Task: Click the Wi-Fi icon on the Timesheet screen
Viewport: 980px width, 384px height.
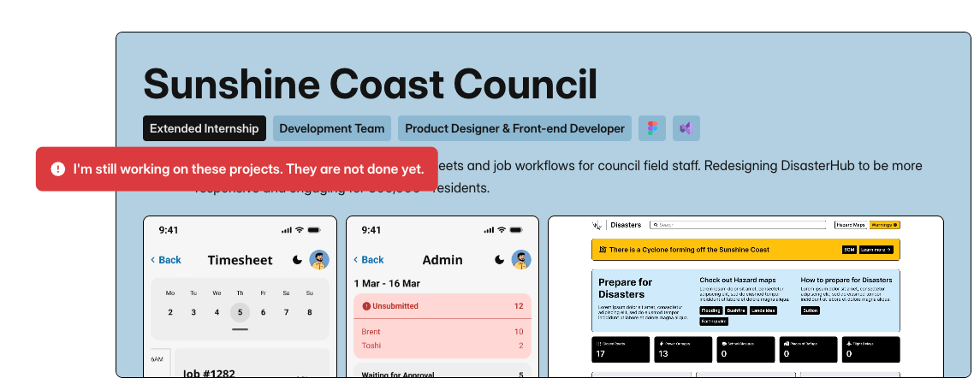Action: coord(300,230)
